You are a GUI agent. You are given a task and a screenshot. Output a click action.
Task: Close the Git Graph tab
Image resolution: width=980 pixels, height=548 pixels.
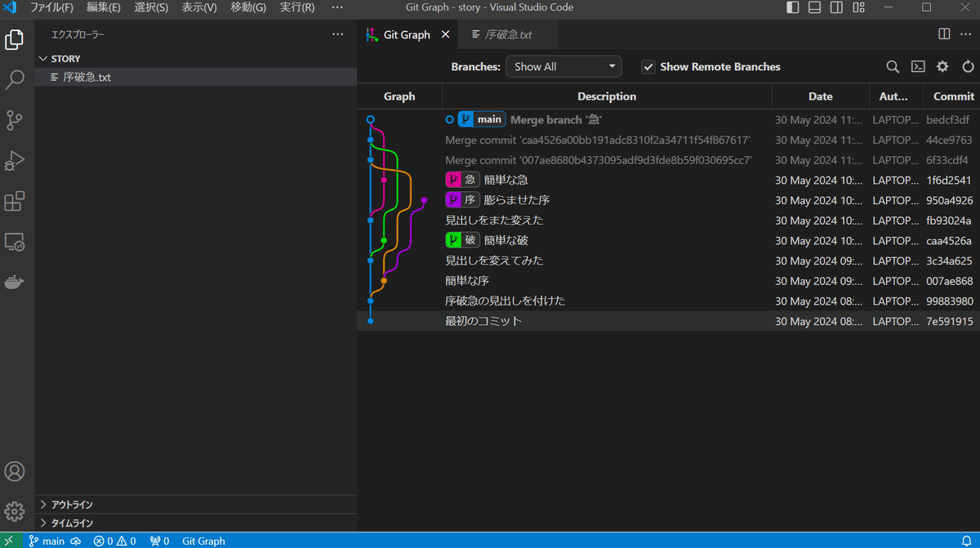point(445,35)
